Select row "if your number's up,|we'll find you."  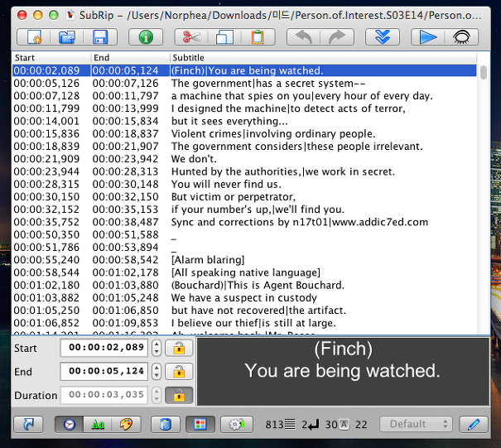244,210
